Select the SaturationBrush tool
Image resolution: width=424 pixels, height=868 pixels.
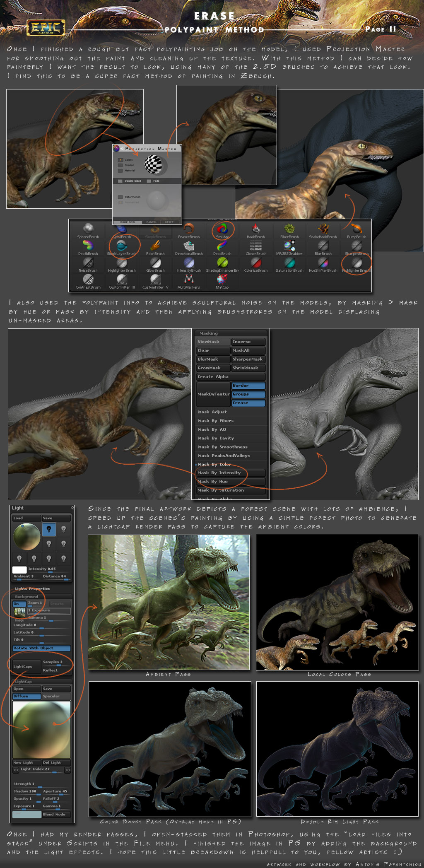pyautogui.click(x=289, y=265)
